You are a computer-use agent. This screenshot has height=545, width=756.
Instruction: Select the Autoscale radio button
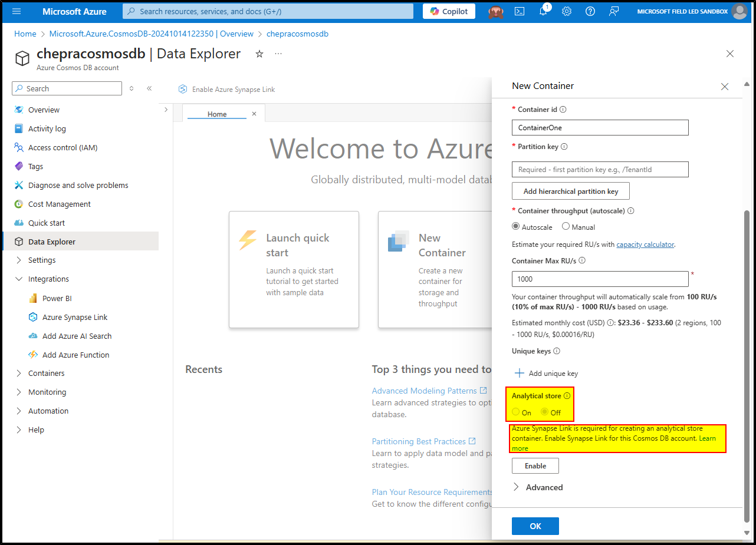(x=516, y=227)
